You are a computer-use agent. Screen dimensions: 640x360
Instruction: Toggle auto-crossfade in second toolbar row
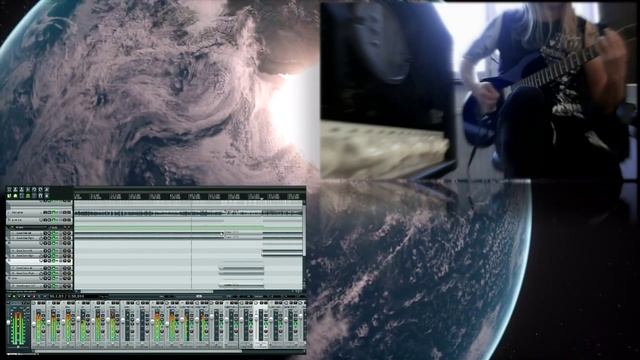click(x=9, y=196)
